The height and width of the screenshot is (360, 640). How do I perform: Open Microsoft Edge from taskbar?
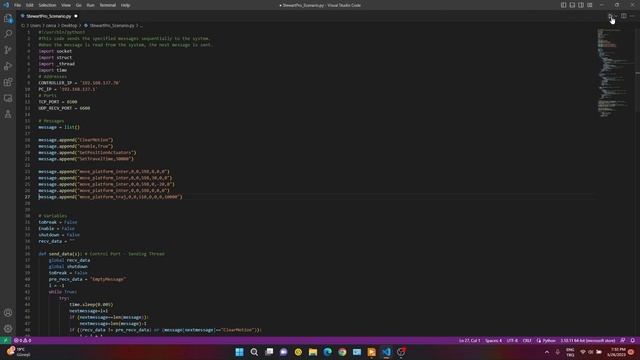click(x=328, y=352)
